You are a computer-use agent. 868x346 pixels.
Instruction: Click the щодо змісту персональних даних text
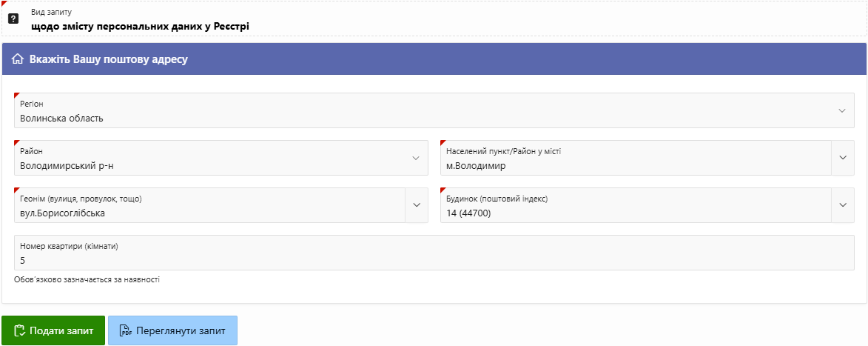[140, 26]
